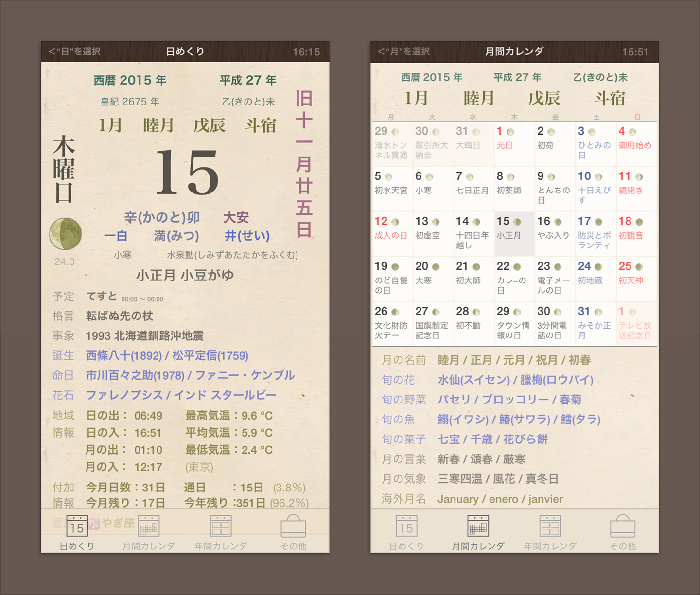700x595 pixels.
Task: Select January 4 御用始め cell
Action: tap(636, 144)
